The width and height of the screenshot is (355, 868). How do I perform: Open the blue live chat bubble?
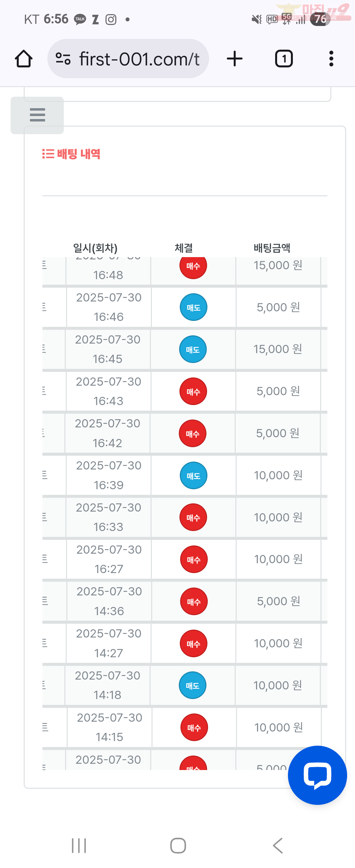tap(317, 775)
